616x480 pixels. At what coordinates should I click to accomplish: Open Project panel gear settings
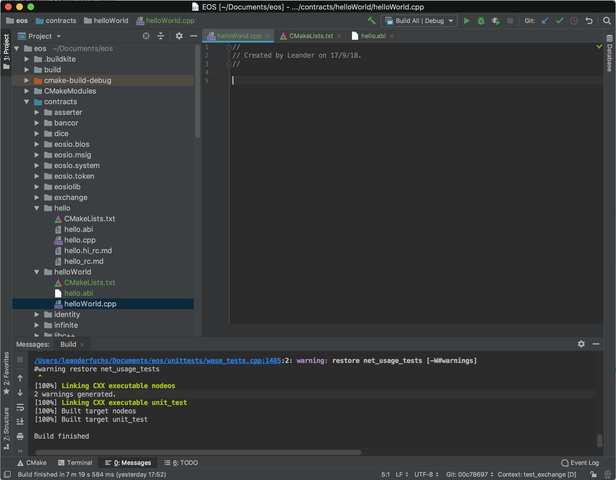coord(179,36)
